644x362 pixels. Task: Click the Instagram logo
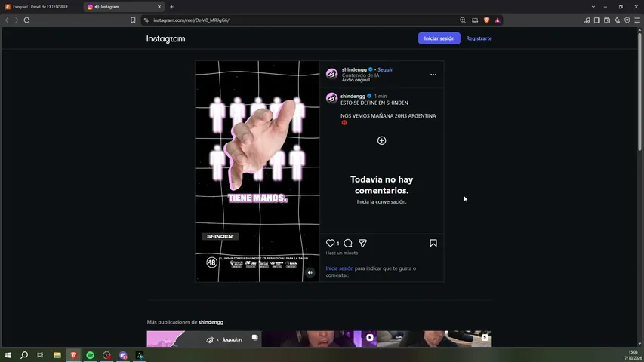pos(166,38)
